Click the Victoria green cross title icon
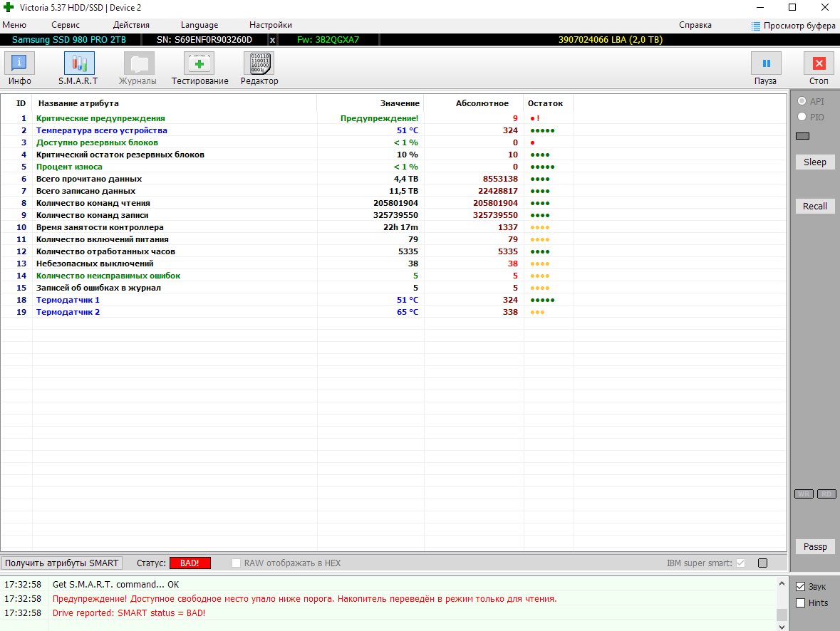 point(8,8)
